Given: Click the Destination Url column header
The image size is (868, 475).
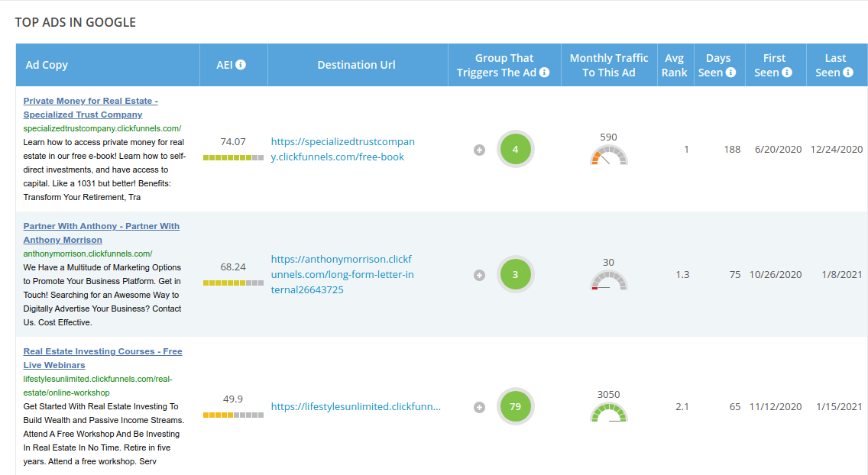Looking at the screenshot, I should click(x=357, y=65).
